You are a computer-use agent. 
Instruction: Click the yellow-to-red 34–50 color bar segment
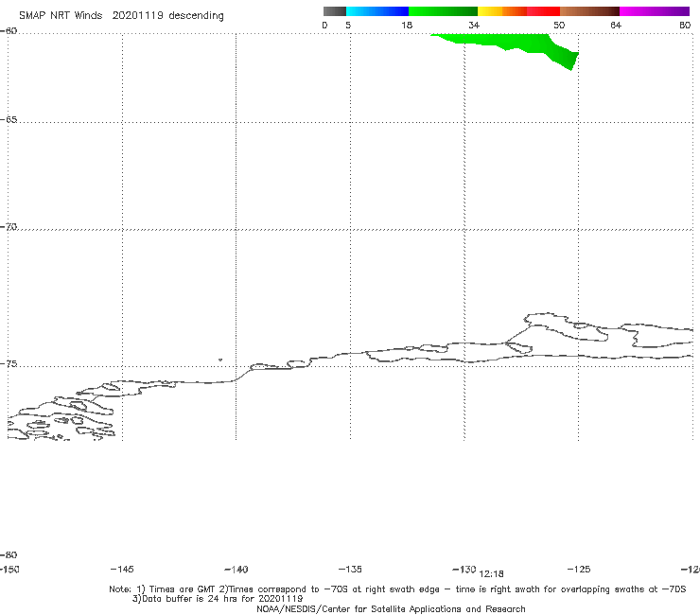tap(518, 11)
